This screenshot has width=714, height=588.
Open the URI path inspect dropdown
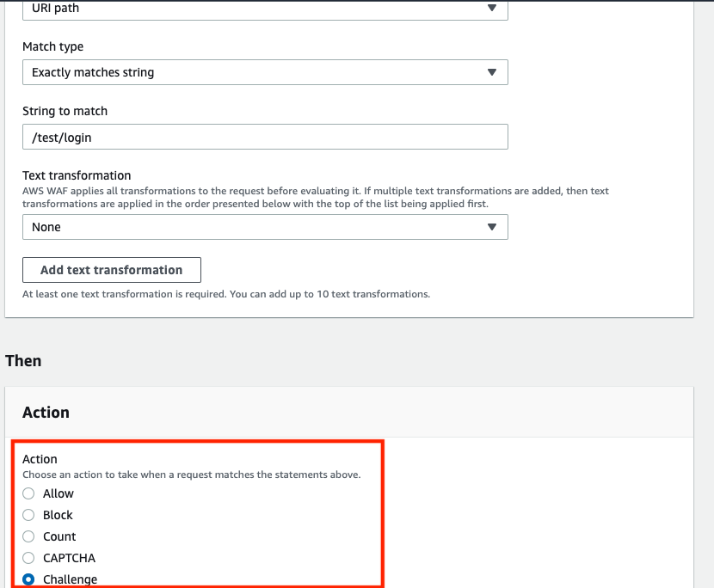click(265, 9)
